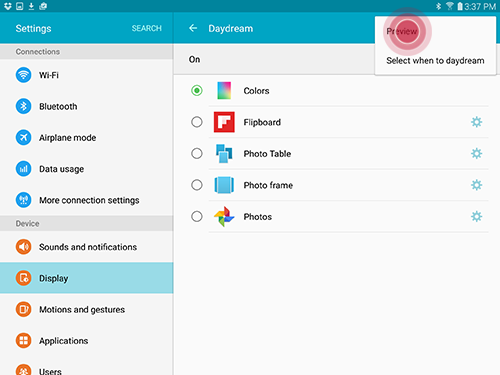Tap the Photos daydream label
500x375 pixels.
[258, 217]
